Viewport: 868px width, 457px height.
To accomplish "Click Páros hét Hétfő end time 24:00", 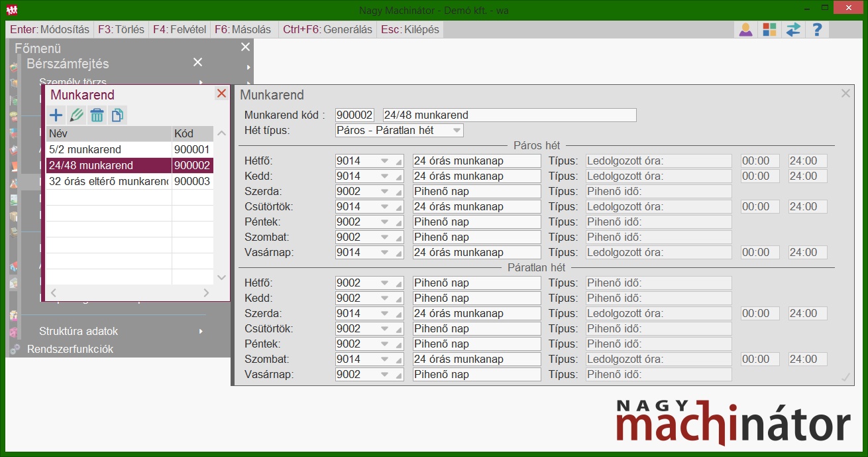I will pos(808,161).
